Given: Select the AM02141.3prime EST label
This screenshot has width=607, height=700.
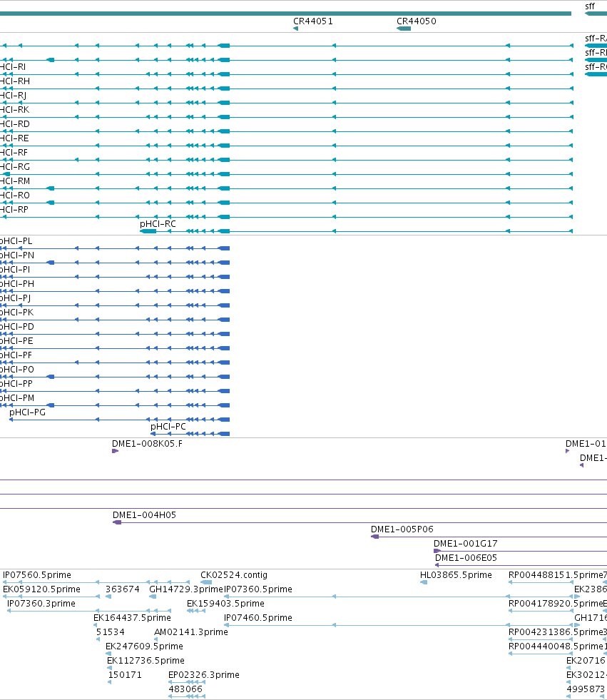Looking at the screenshot, I should (x=191, y=632).
